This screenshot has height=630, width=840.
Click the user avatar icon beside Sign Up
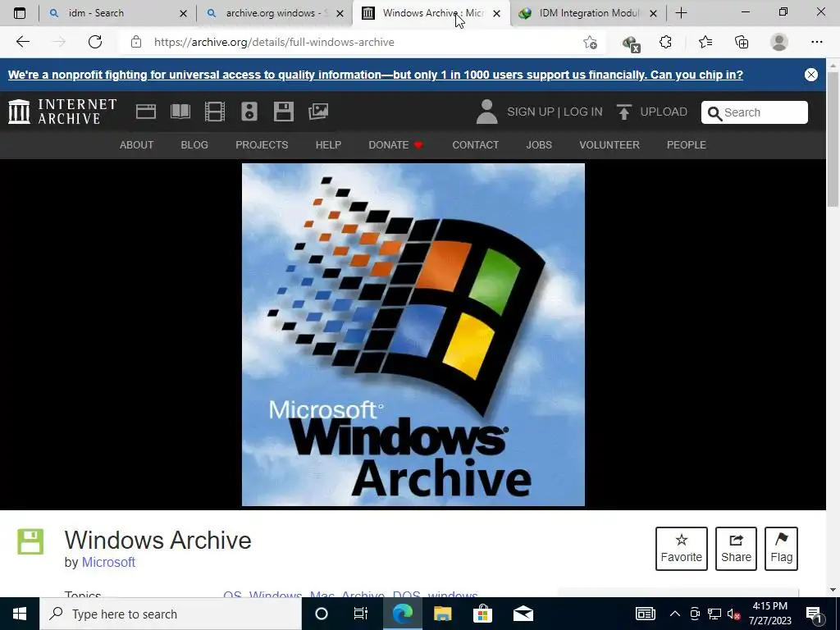(487, 112)
